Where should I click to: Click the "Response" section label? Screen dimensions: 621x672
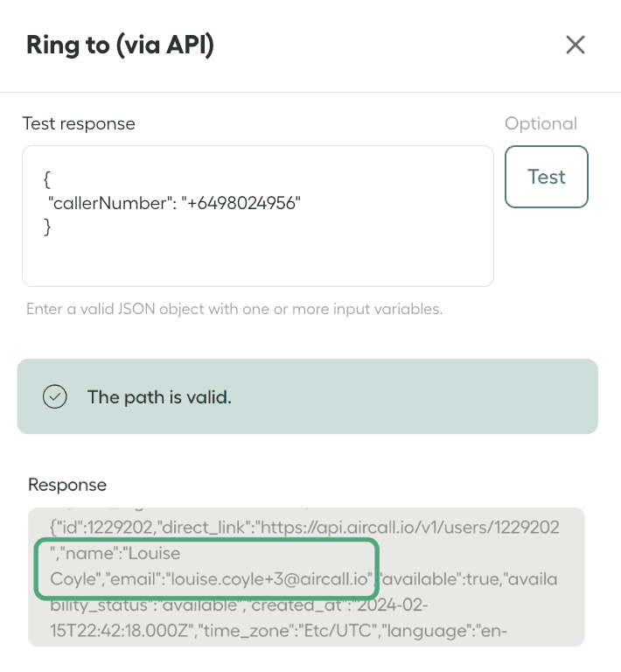tap(67, 484)
